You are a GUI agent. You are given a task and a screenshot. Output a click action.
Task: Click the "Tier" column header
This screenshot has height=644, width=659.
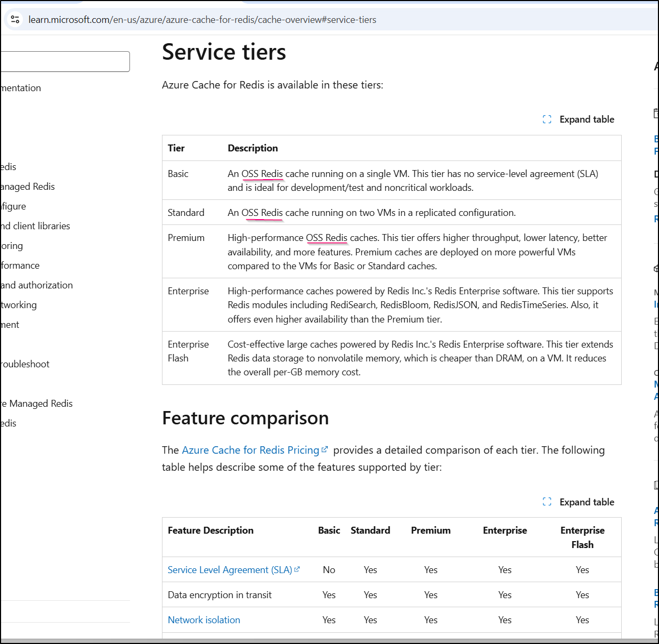(176, 148)
